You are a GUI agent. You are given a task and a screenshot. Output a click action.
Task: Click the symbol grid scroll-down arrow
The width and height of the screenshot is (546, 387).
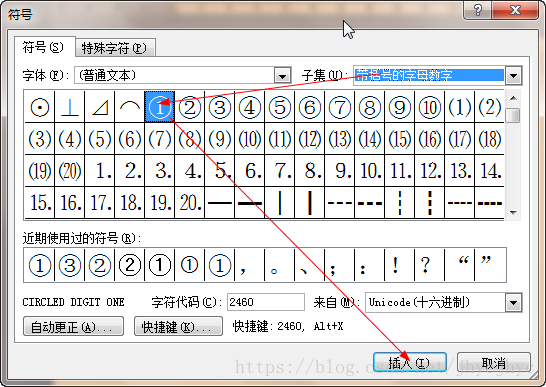pyautogui.click(x=513, y=212)
